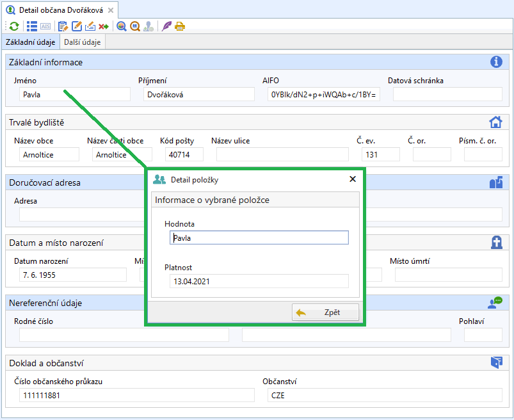The height and width of the screenshot is (420, 514).
Task: Click the AIS toolbar icon
Action: tap(45, 26)
